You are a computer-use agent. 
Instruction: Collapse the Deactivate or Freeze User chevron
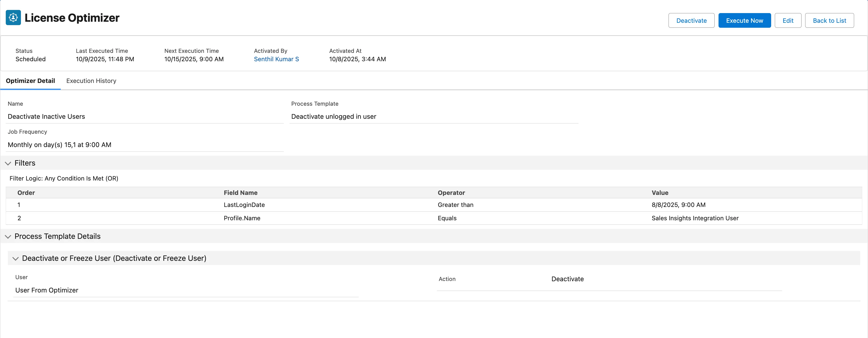(15, 258)
